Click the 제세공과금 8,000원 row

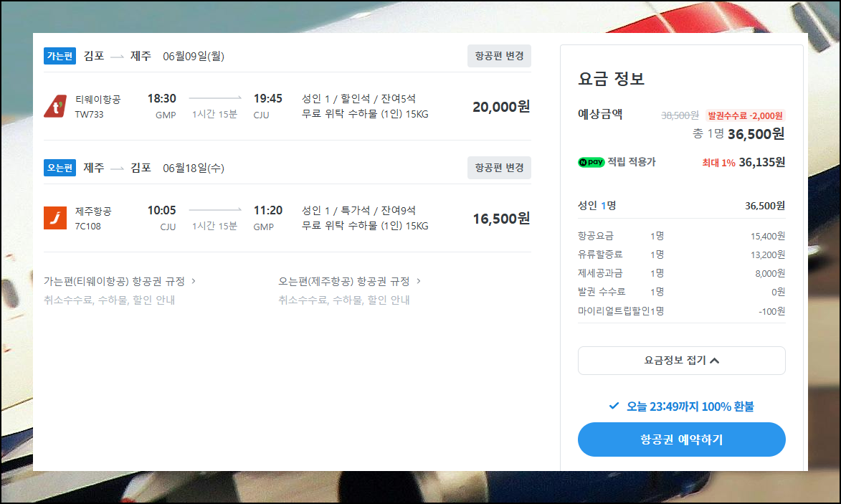point(681,273)
